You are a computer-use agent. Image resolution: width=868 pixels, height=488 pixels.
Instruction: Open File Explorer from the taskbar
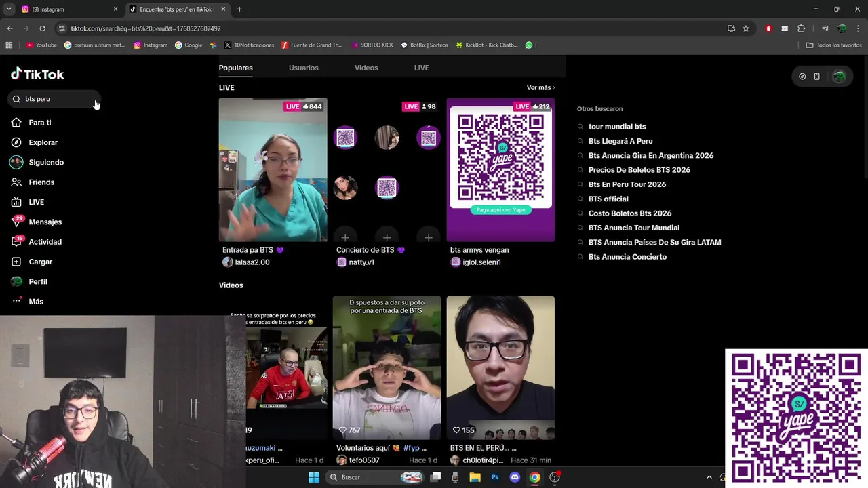[475, 477]
